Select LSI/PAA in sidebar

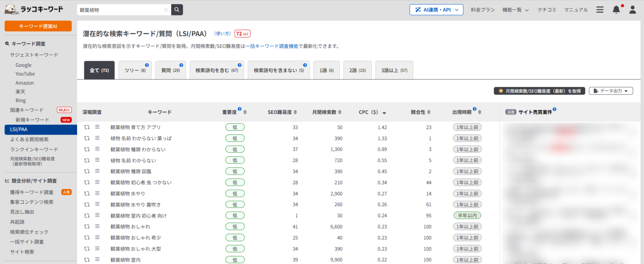41,129
